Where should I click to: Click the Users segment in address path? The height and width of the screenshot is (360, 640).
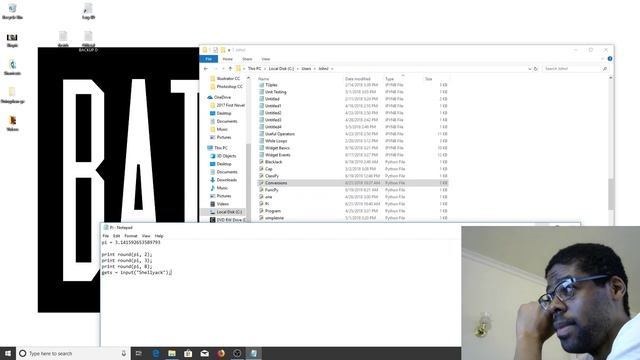pos(306,69)
